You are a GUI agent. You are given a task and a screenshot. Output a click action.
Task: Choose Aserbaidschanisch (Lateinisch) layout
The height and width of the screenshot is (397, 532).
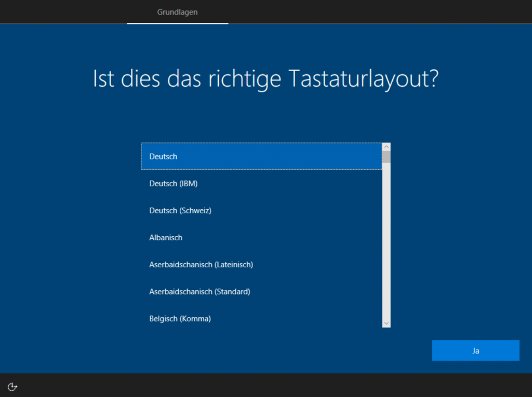click(x=261, y=265)
